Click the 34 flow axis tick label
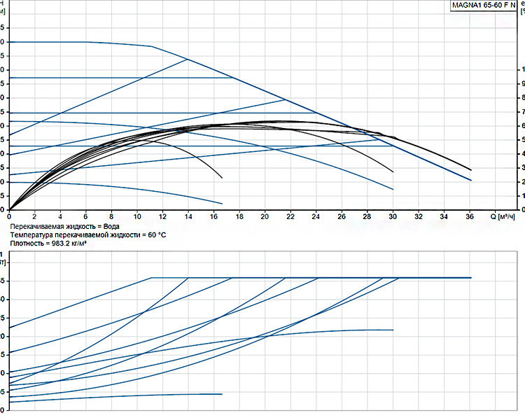 pyautogui.click(x=444, y=217)
